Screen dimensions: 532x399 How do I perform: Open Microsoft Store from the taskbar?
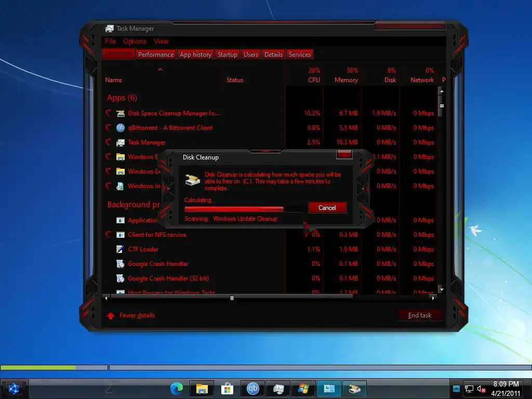228,389
